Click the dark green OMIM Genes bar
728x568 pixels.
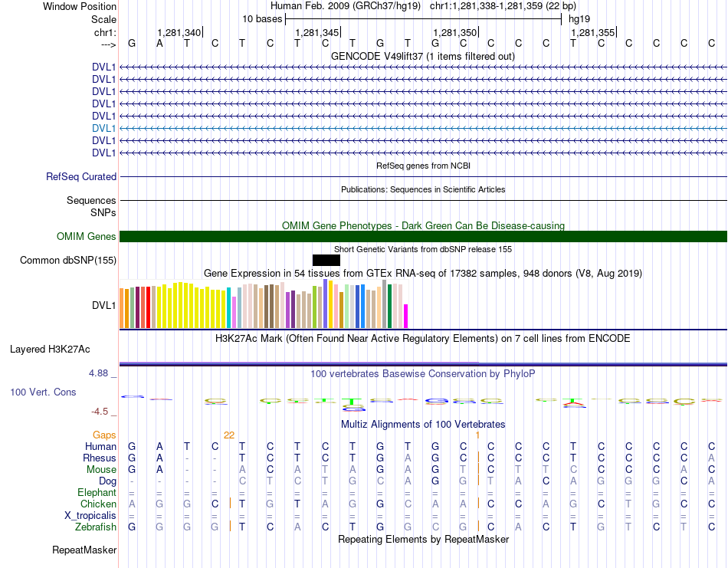point(424,236)
